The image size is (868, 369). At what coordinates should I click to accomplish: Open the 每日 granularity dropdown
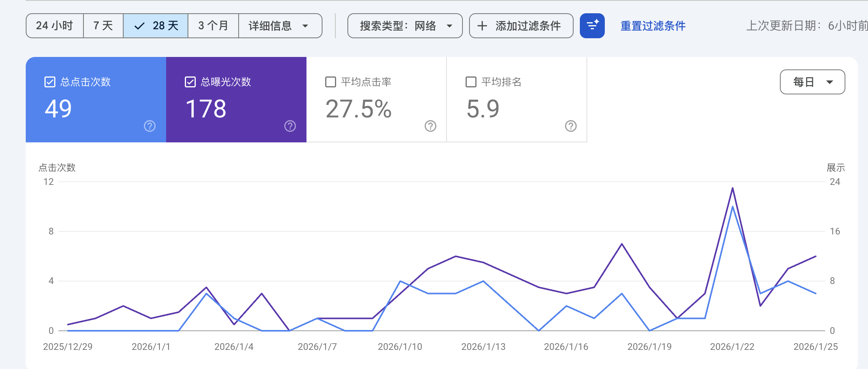pyautogui.click(x=812, y=82)
